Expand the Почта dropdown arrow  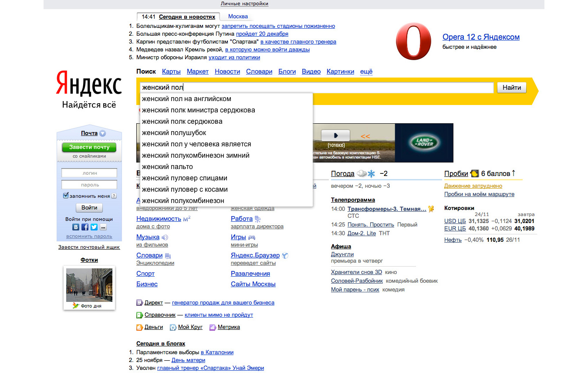(x=102, y=133)
